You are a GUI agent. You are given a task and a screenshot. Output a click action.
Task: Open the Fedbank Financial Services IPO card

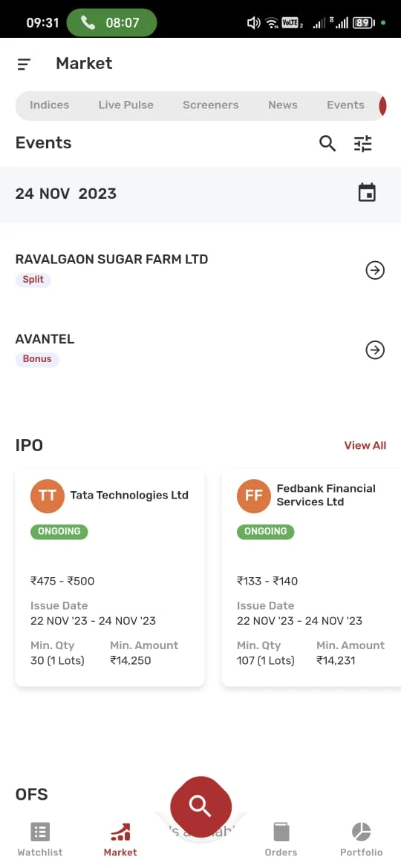click(311, 578)
